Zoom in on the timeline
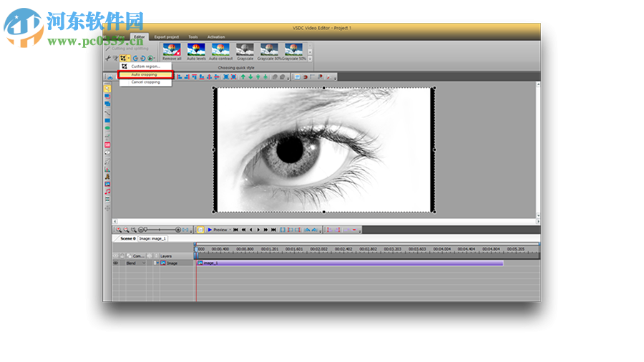 coord(119,230)
